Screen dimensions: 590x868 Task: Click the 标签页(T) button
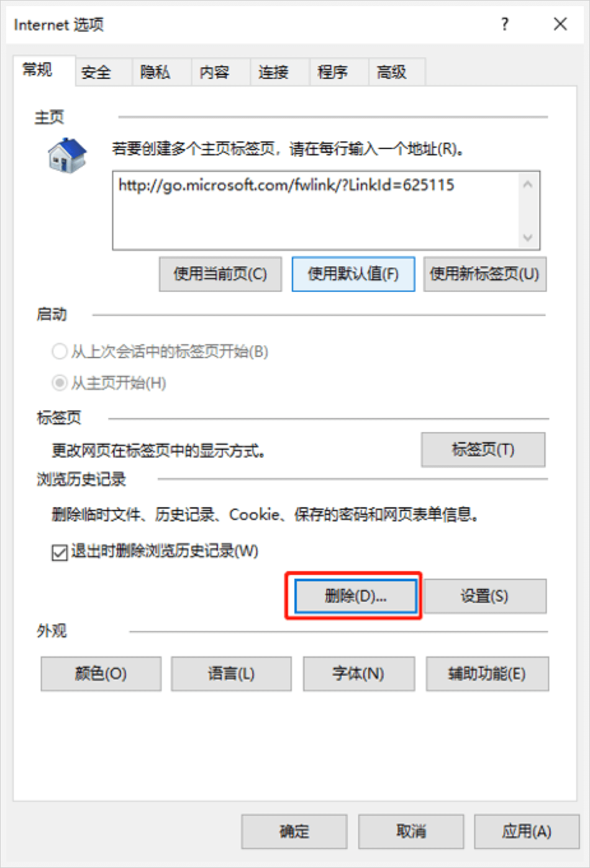coord(483,450)
